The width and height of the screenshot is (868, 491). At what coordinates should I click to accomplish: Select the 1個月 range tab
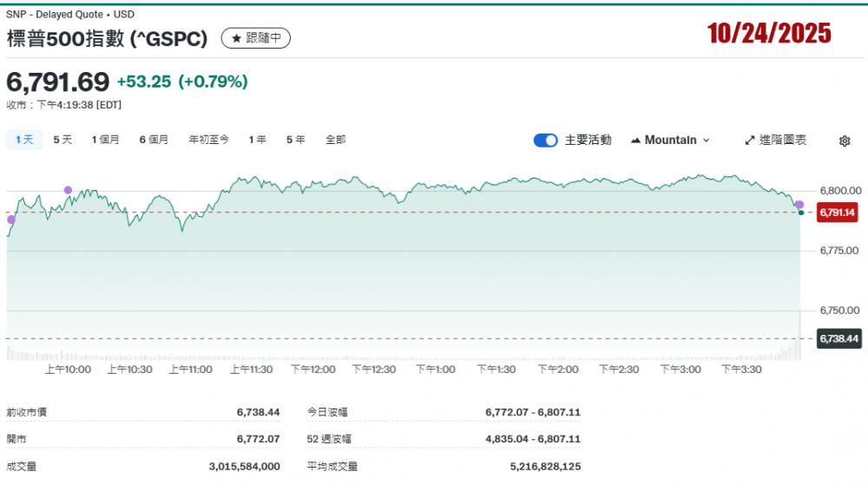[106, 140]
